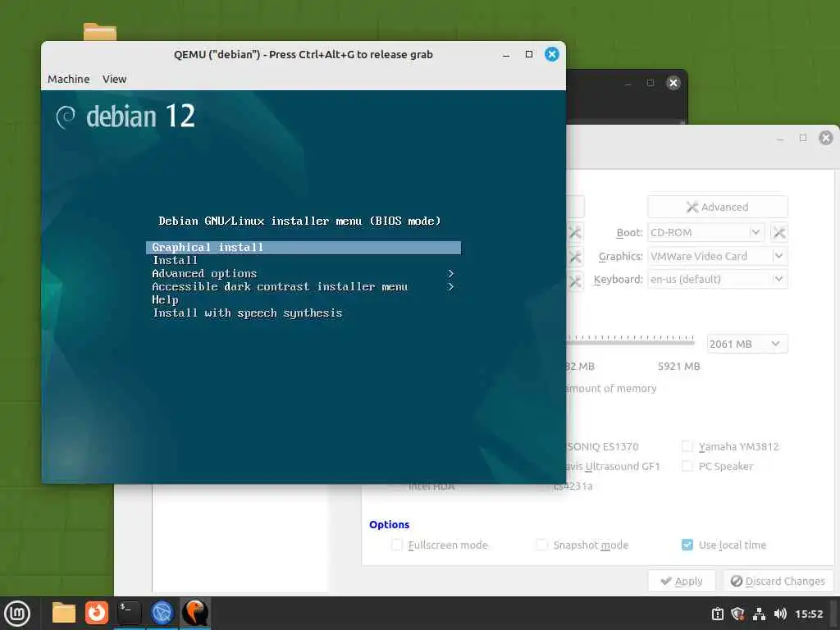Launch Firefox from the taskbar
Viewport: 840px width, 630px height.
click(x=97, y=613)
